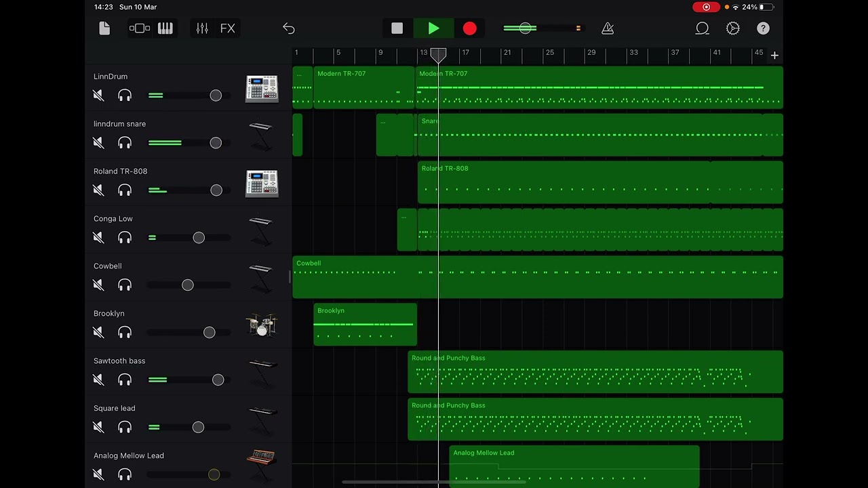Solo the Cowbell track
This screenshot has height=488, width=868.
coord(125,285)
